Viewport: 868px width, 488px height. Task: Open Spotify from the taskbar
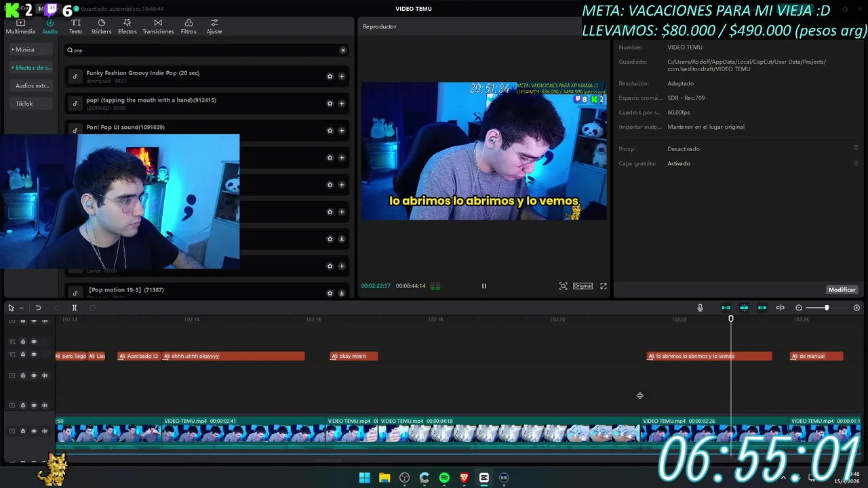(x=444, y=477)
